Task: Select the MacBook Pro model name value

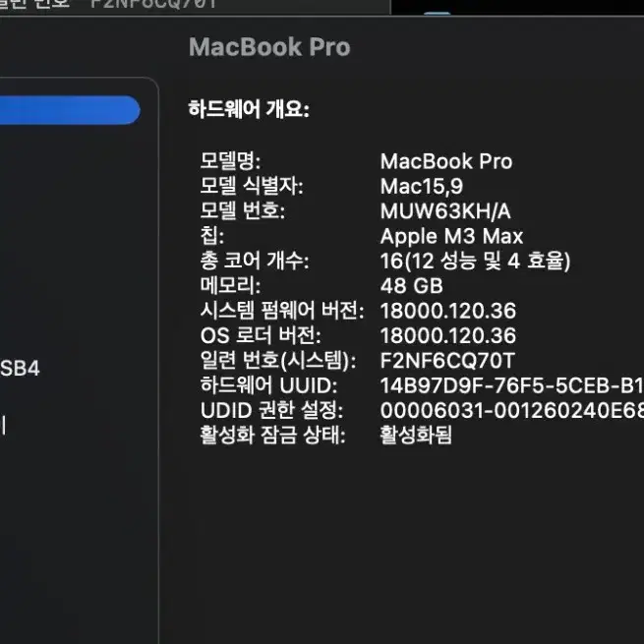Action: click(446, 161)
